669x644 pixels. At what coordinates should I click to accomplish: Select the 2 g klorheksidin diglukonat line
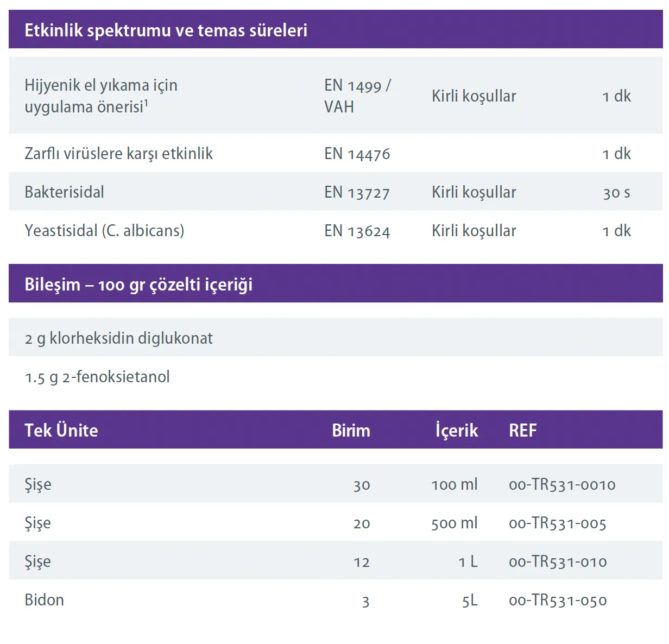pyautogui.click(x=118, y=338)
